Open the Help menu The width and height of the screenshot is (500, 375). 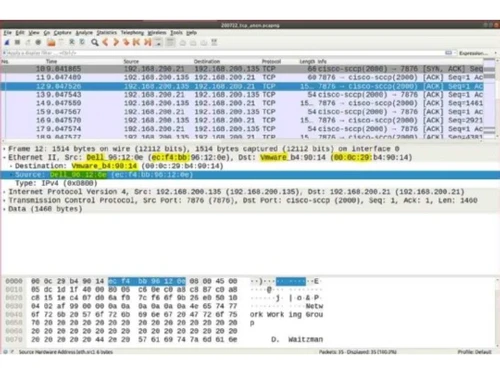pos(191,33)
